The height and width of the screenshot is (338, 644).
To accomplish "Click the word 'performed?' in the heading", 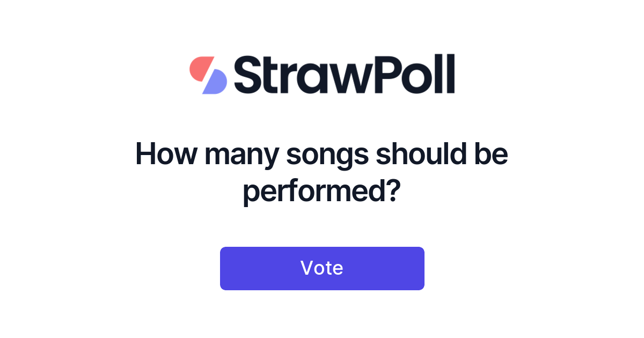I will click(x=322, y=192).
